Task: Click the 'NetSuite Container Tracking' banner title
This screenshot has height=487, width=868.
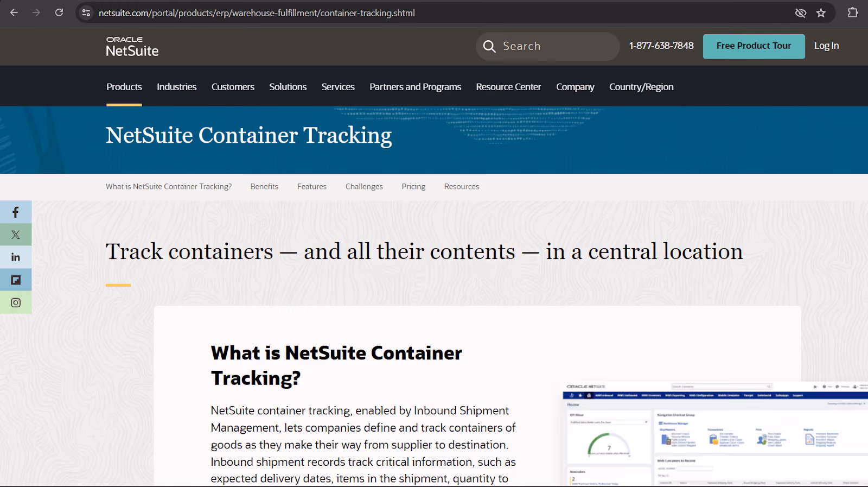Action: coord(248,136)
